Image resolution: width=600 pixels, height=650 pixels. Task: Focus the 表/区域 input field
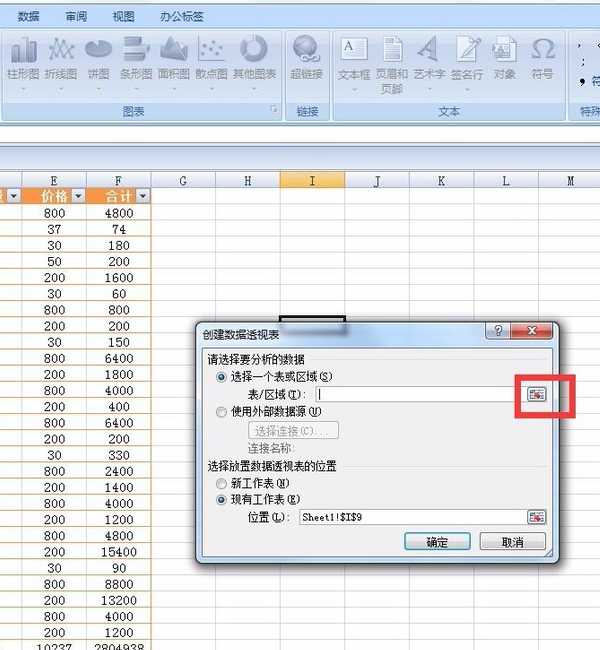(x=421, y=394)
